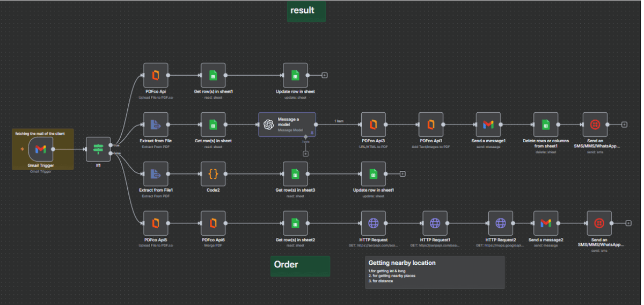Open Delete rows or columns from sheet1 node
This screenshot has height=305, width=644.
click(x=545, y=125)
